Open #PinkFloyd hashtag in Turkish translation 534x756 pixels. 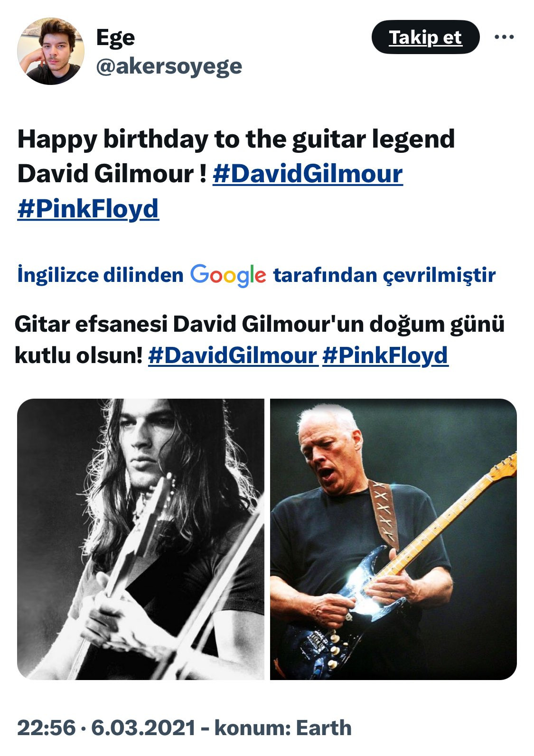click(x=385, y=355)
